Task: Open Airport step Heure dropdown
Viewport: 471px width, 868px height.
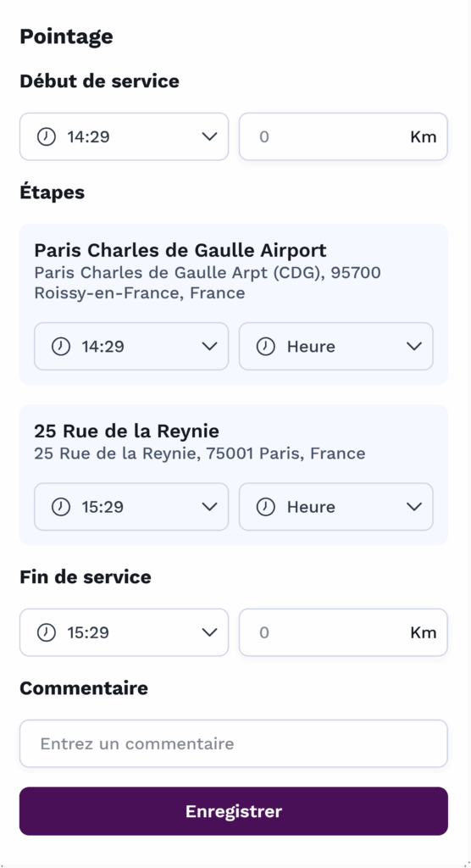Action: [336, 347]
